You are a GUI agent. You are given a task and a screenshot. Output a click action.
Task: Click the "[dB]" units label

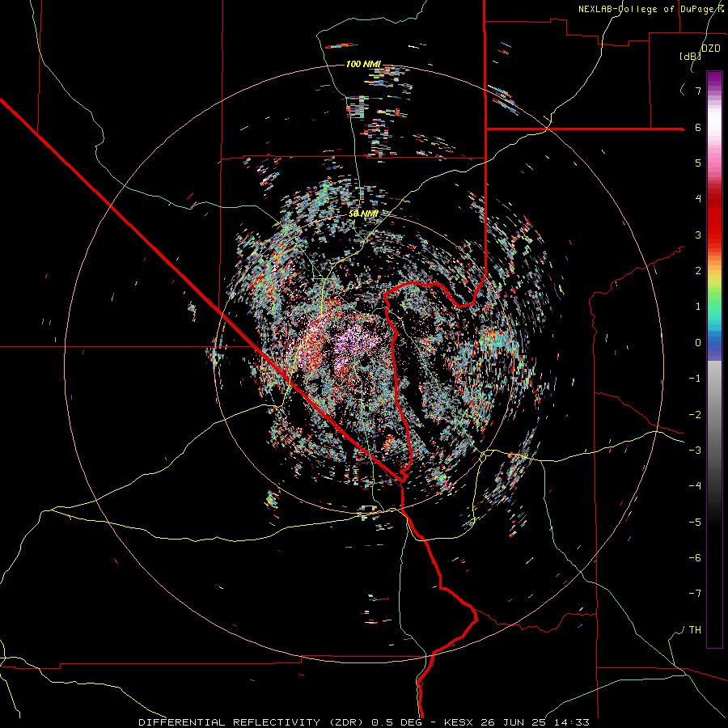(x=691, y=56)
